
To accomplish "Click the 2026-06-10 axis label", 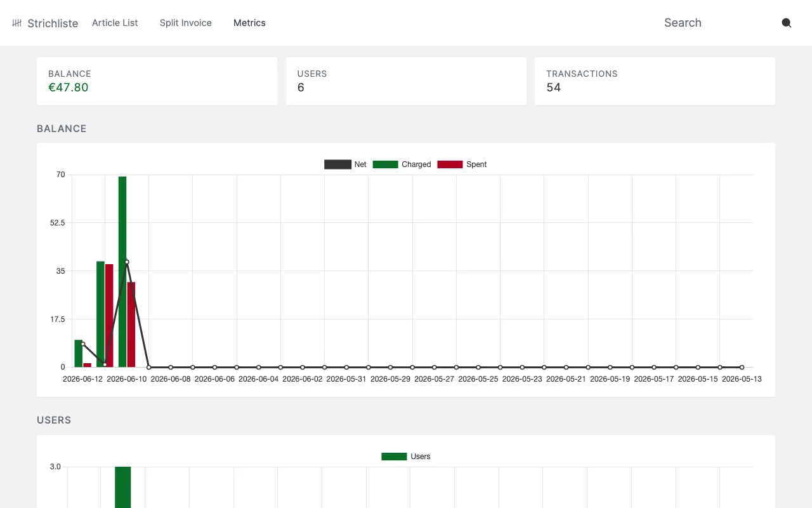I will click(x=127, y=379).
